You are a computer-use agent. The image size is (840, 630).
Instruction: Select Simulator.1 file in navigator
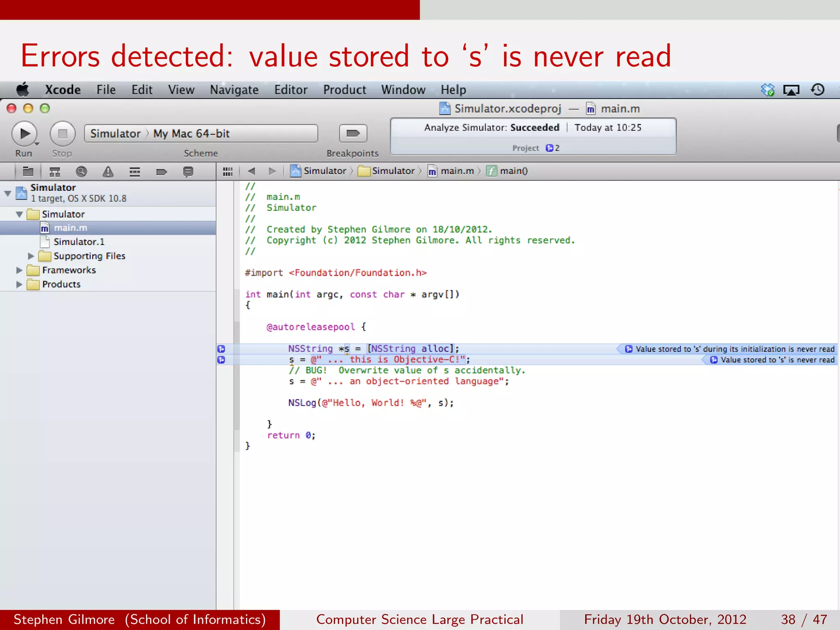click(108, 242)
